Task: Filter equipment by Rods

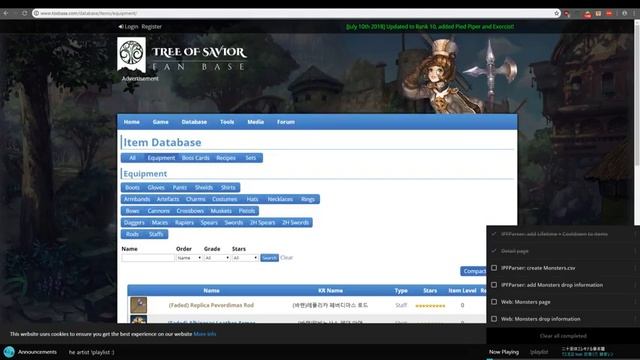Action: click(132, 234)
